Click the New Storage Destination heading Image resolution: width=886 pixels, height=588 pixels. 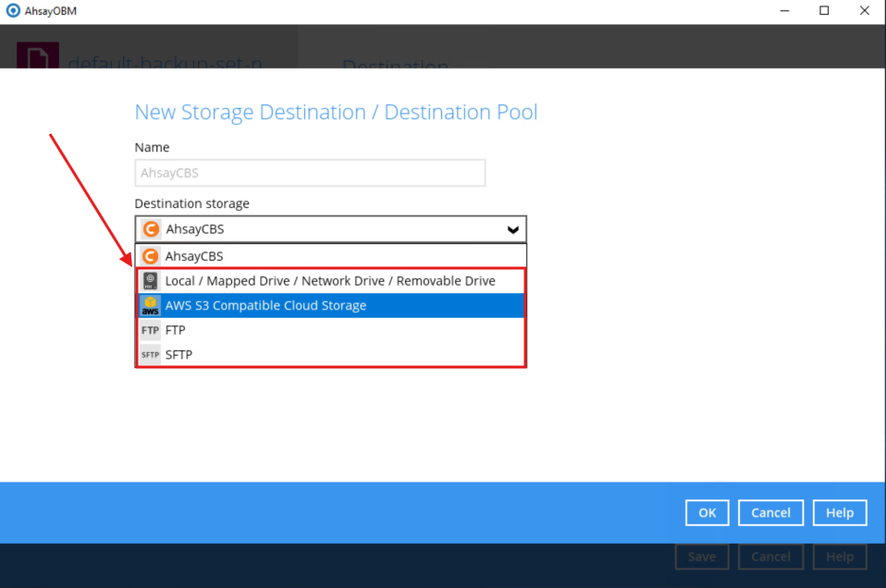(x=336, y=113)
